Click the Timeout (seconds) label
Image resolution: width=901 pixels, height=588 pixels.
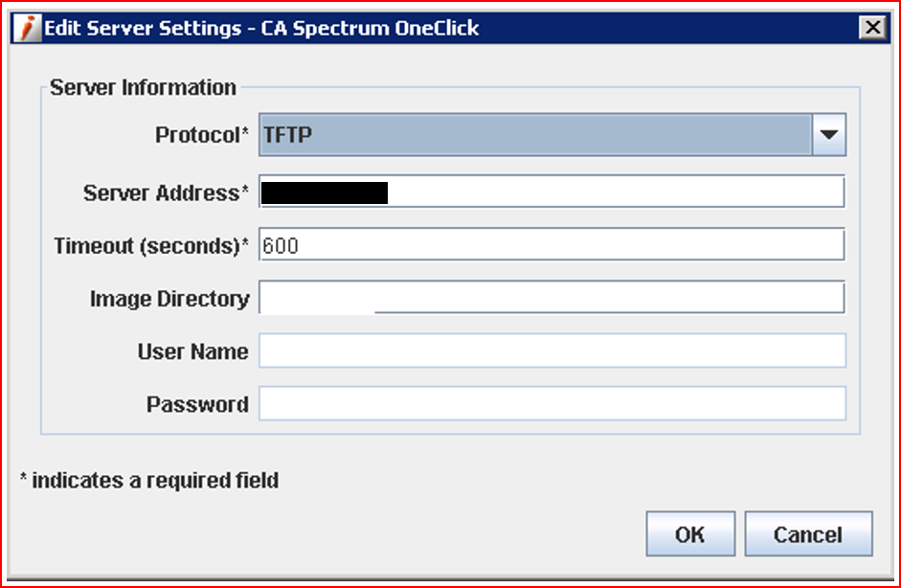(x=150, y=245)
